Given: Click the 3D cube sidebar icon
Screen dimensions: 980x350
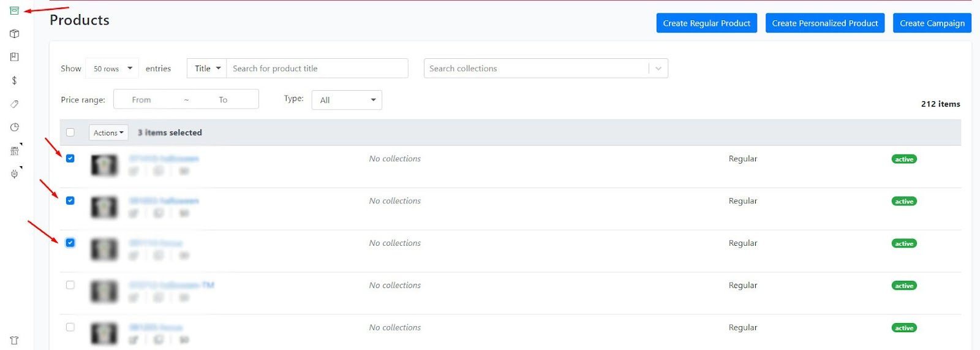Looking at the screenshot, I should click(x=14, y=34).
